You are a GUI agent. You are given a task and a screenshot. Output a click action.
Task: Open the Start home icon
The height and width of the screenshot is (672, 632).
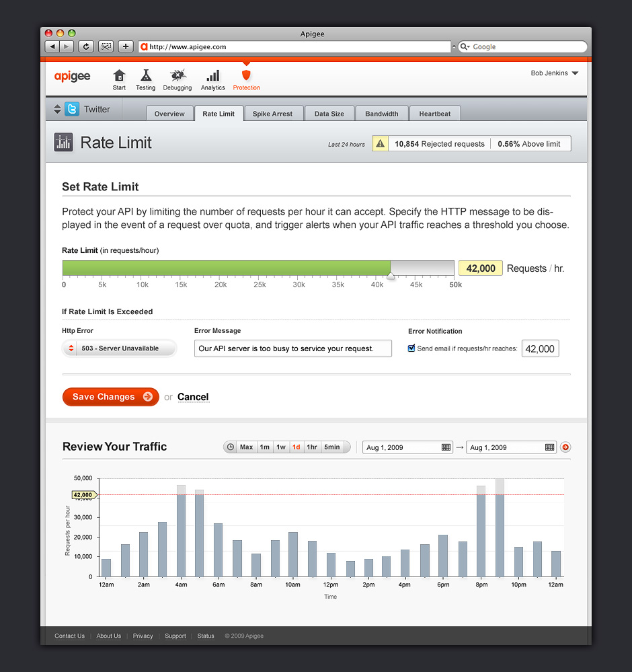tap(119, 76)
